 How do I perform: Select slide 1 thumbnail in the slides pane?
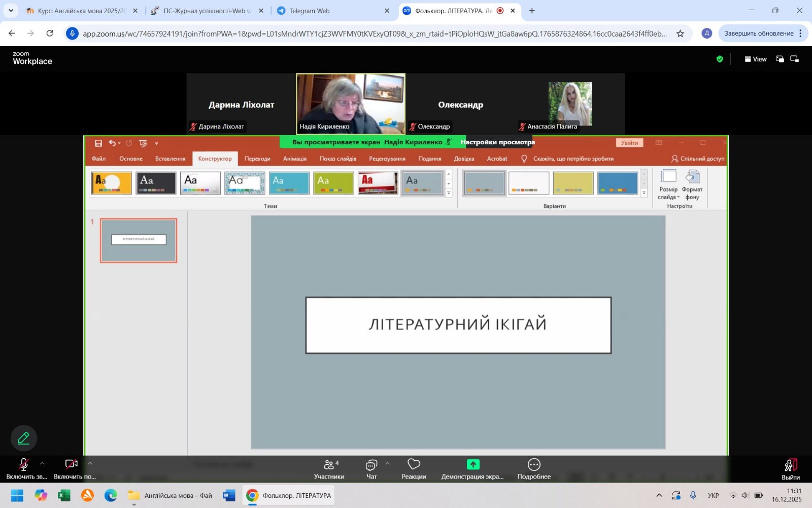(138, 240)
